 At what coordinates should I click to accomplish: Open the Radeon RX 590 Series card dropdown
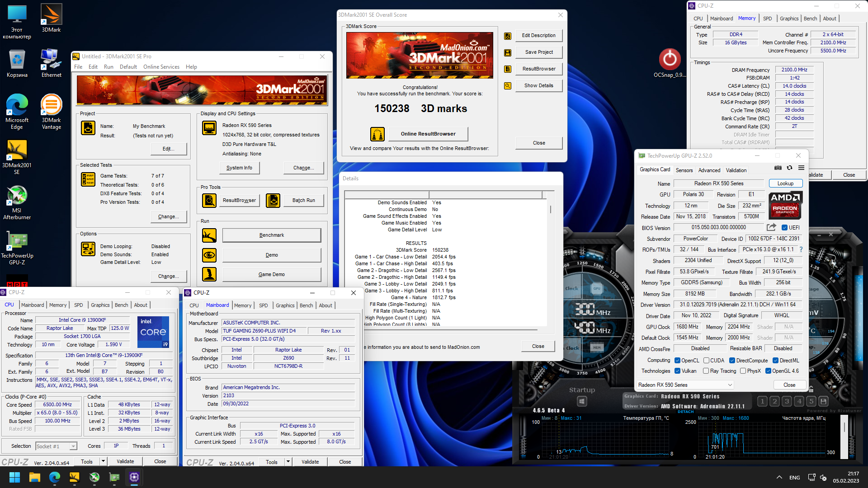(x=685, y=385)
